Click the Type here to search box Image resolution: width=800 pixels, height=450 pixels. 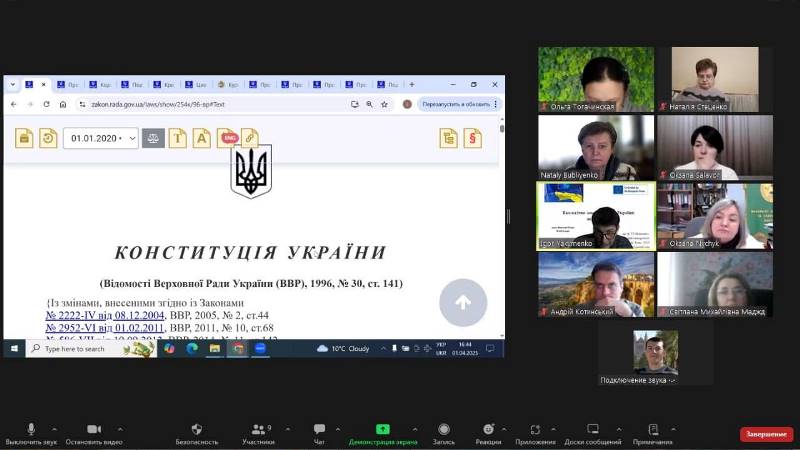(x=91, y=348)
